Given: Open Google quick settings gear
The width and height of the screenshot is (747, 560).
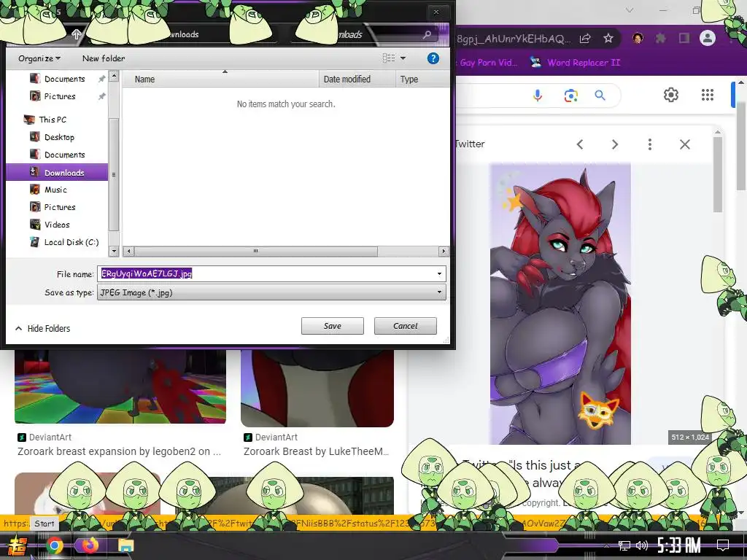Looking at the screenshot, I should click(x=671, y=95).
